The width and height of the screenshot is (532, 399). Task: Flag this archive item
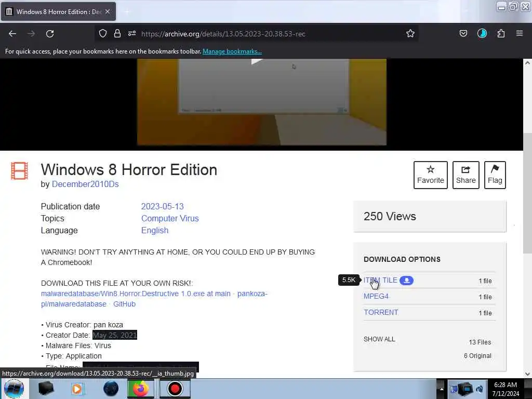(x=495, y=175)
